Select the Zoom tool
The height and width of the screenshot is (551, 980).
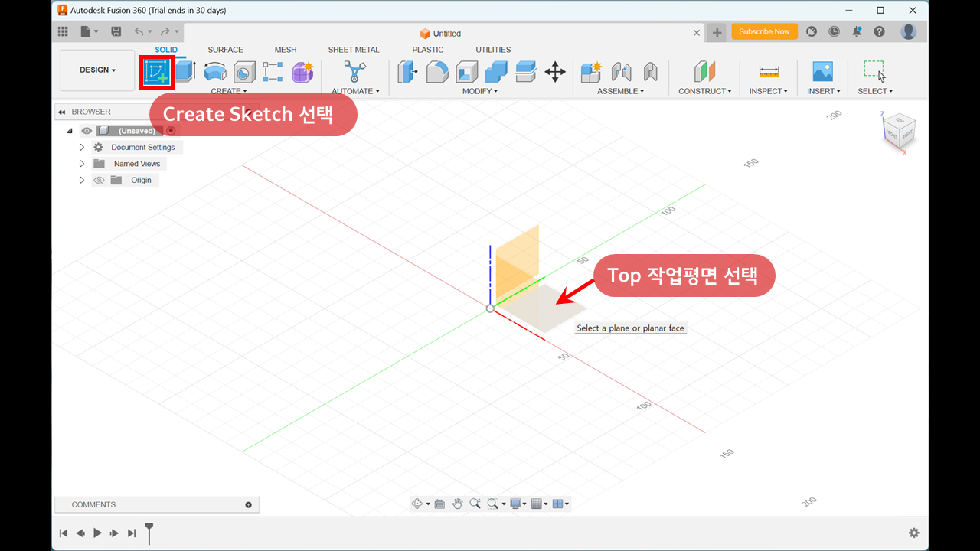[x=475, y=504]
